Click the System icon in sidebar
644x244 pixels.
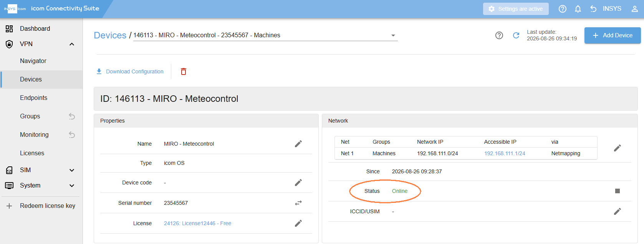point(9,186)
